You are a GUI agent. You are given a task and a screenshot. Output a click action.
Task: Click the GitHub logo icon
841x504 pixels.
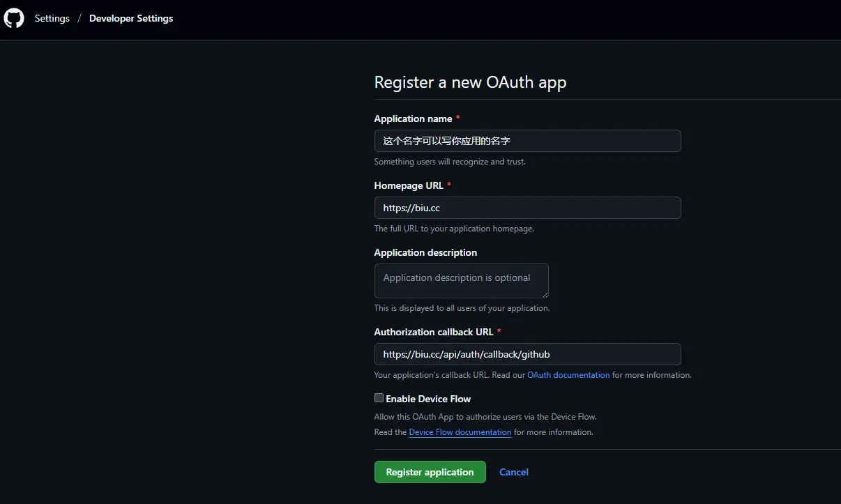(x=13, y=17)
